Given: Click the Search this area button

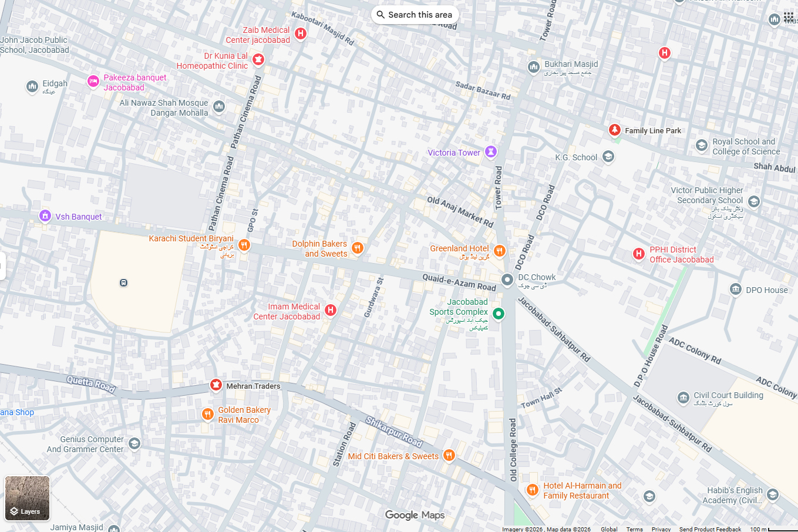Looking at the screenshot, I should tap(415, 15).
